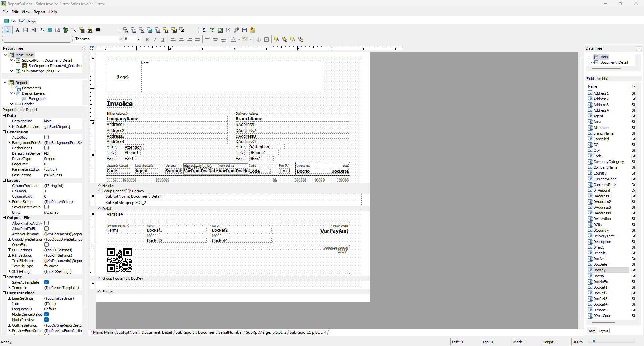Image resolution: width=644 pixels, height=346 pixels.
Task: Uncheck the SaveAsTemplate checkbox
Action: pos(47,282)
